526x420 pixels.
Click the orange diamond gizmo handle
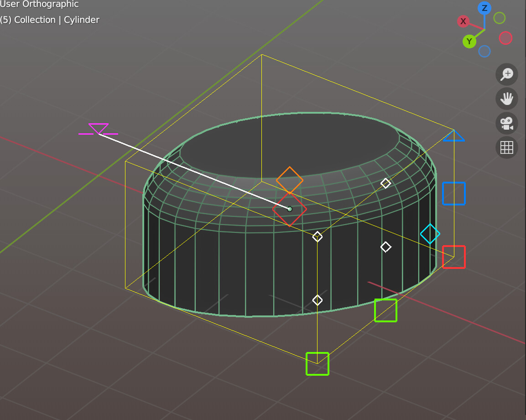point(290,180)
